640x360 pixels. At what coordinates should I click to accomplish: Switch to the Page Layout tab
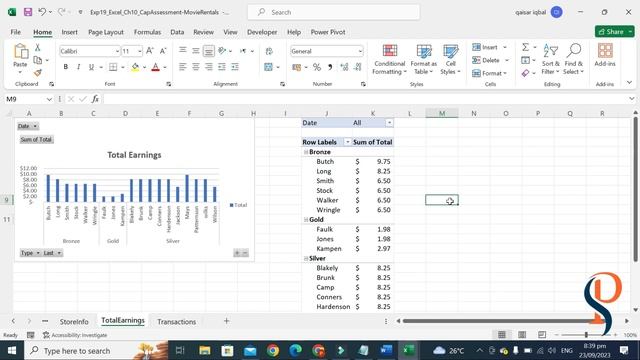point(106,32)
